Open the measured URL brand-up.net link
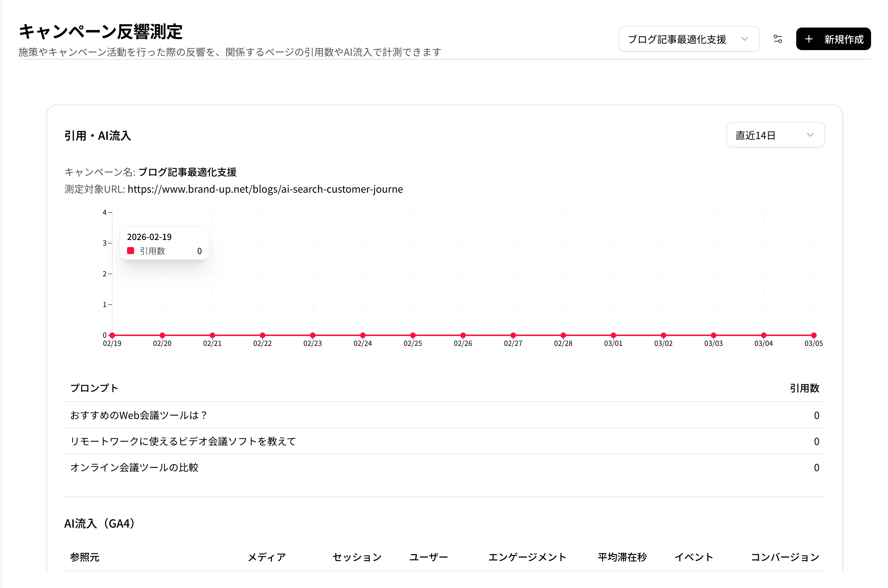 (265, 190)
